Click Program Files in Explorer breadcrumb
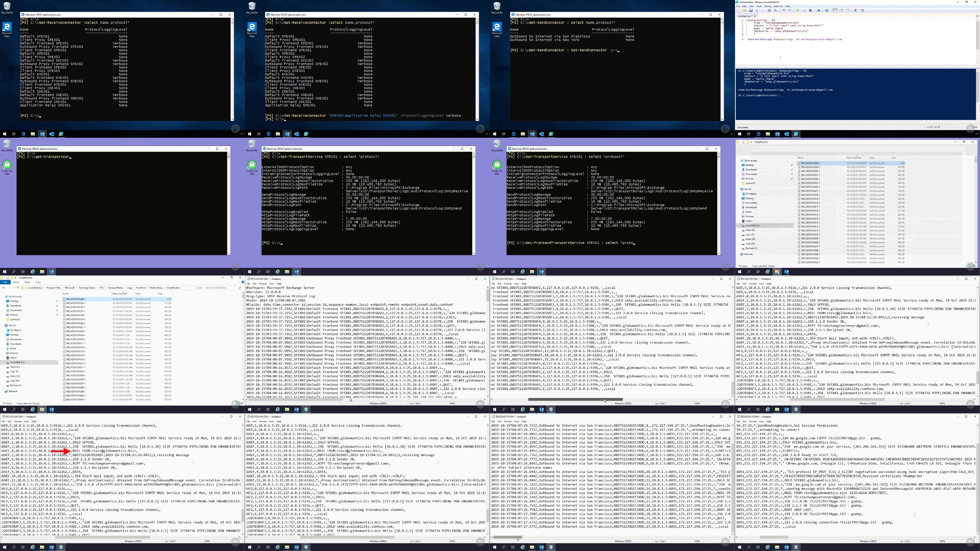980x551 pixels. [x=54, y=288]
